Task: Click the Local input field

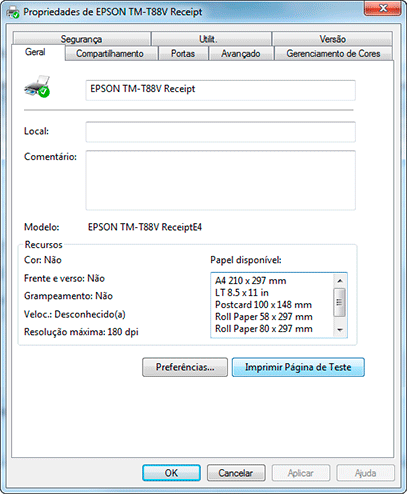Action: [x=220, y=132]
